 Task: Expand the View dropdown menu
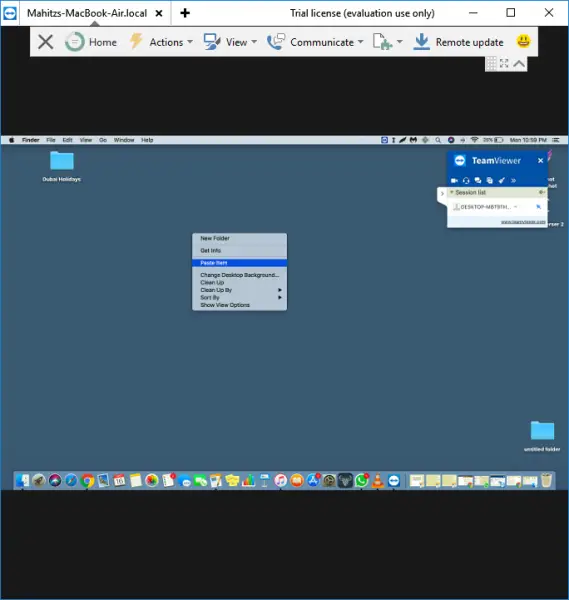coord(230,42)
